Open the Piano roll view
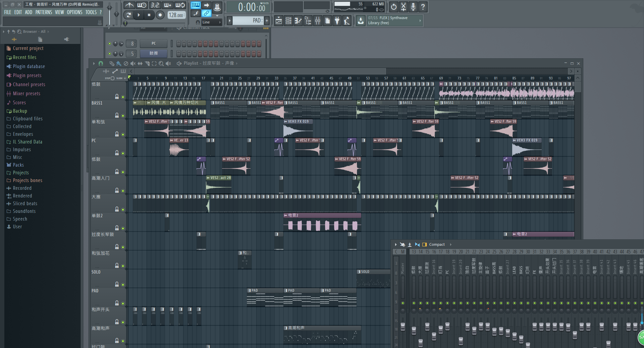Viewport: 644px width, 348px height. coord(298,21)
